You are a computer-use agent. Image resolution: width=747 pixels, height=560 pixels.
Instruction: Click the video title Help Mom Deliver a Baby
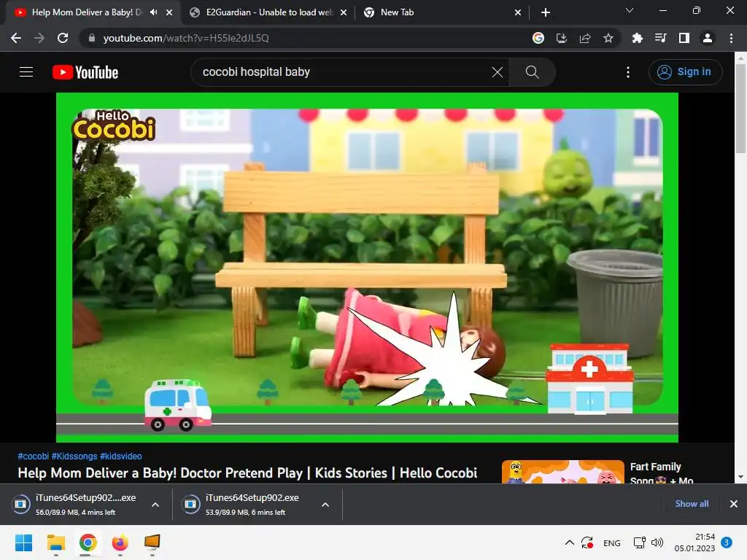pyautogui.click(x=247, y=472)
